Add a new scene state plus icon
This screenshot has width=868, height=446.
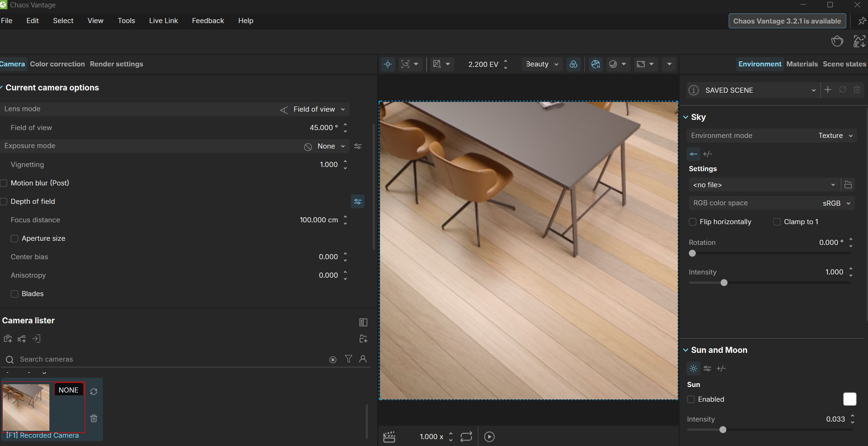pos(828,90)
